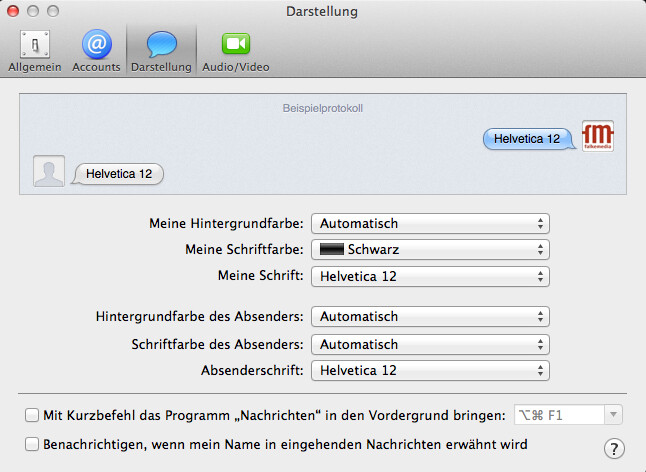The image size is (646, 472).
Task: Click the black Schwarz color swatch
Action: pyautogui.click(x=332, y=249)
